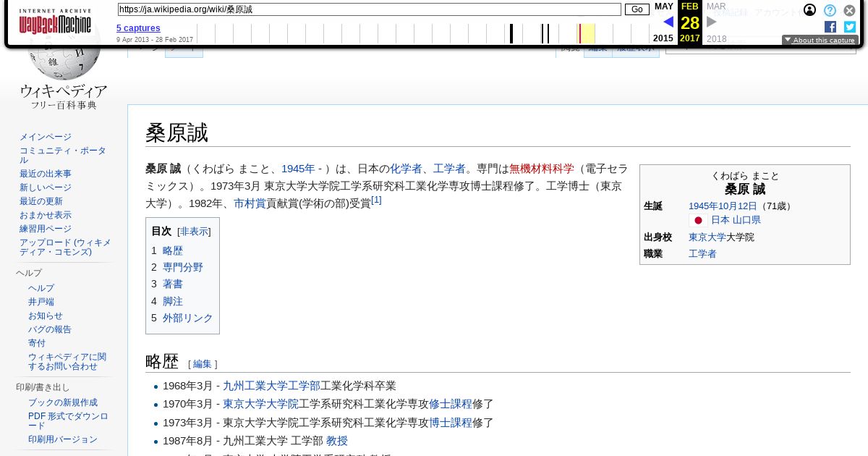Open 最近の出来事 sidebar link
Screen dimensions: 868x456
[46, 174]
